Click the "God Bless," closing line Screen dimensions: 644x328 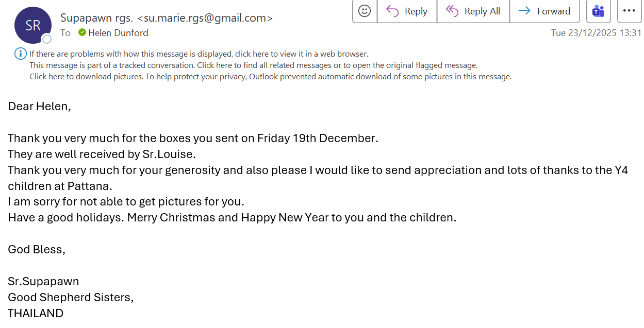point(37,250)
